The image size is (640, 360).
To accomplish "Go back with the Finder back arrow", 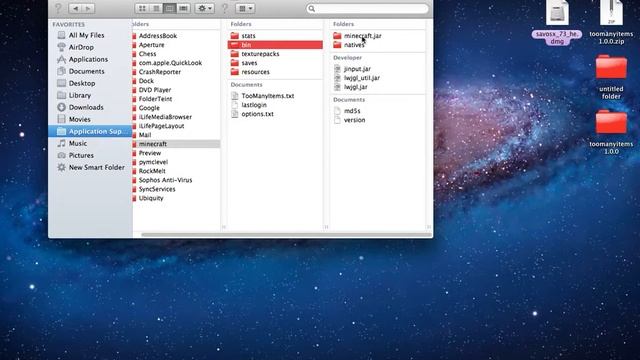I will (75, 8).
